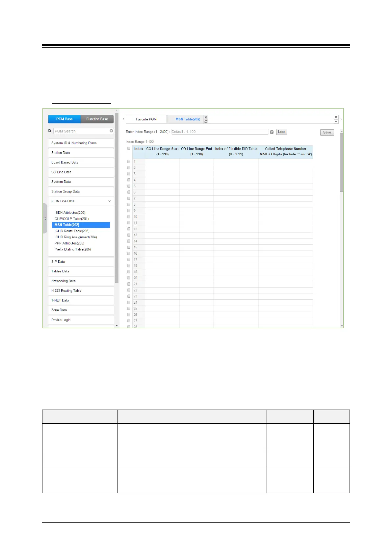This screenshot has height=554, width=392.
Task: Open ICLID Route Table(203)
Action: coord(72,231)
